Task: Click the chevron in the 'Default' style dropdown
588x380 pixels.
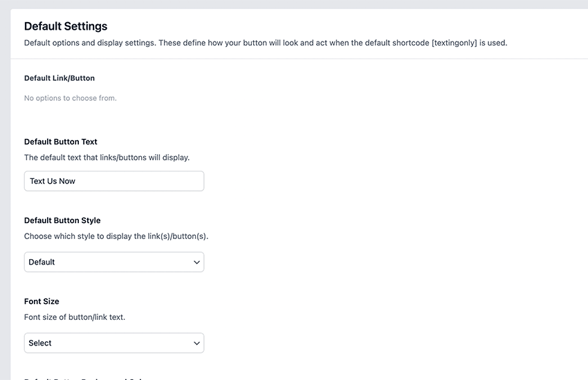Action: coord(196,262)
